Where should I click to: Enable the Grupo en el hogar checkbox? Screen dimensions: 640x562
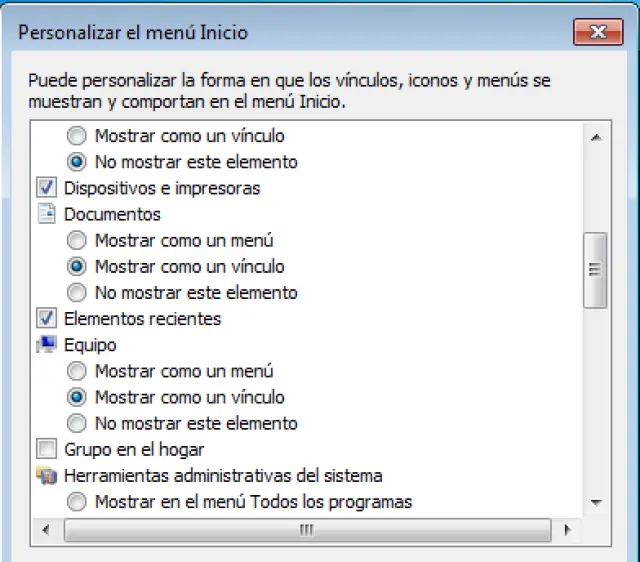click(46, 449)
